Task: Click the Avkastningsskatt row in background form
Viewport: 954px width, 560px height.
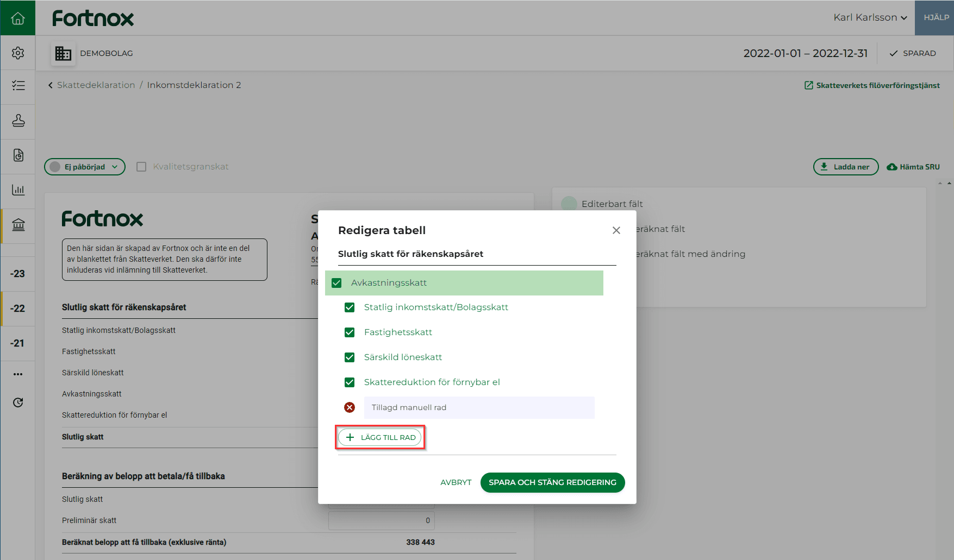Action: 92,394
